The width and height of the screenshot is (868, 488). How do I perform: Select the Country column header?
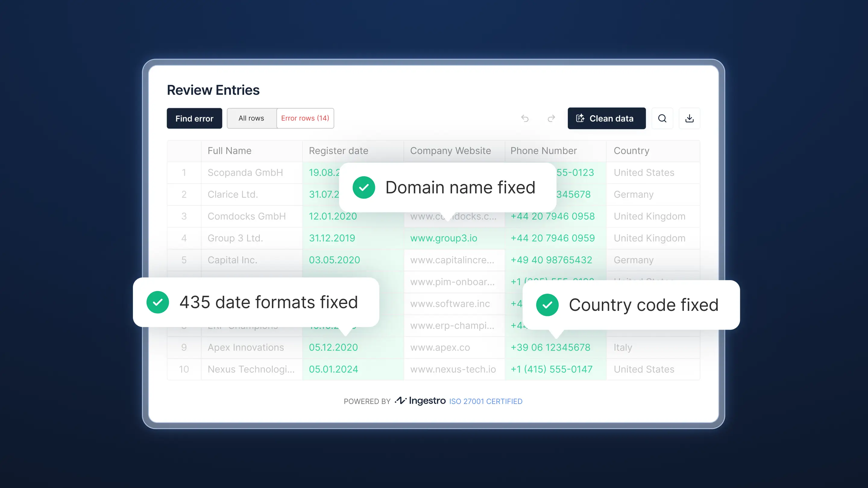(x=653, y=151)
